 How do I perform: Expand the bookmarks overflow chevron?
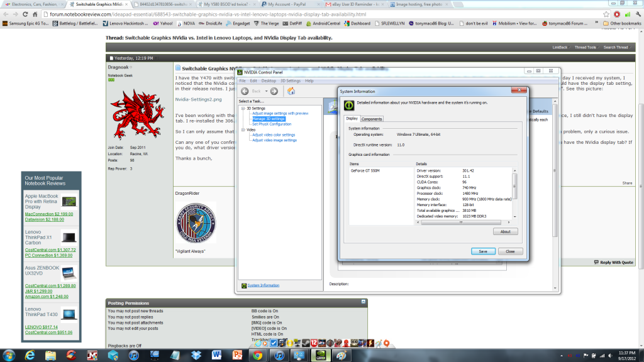[x=597, y=23]
